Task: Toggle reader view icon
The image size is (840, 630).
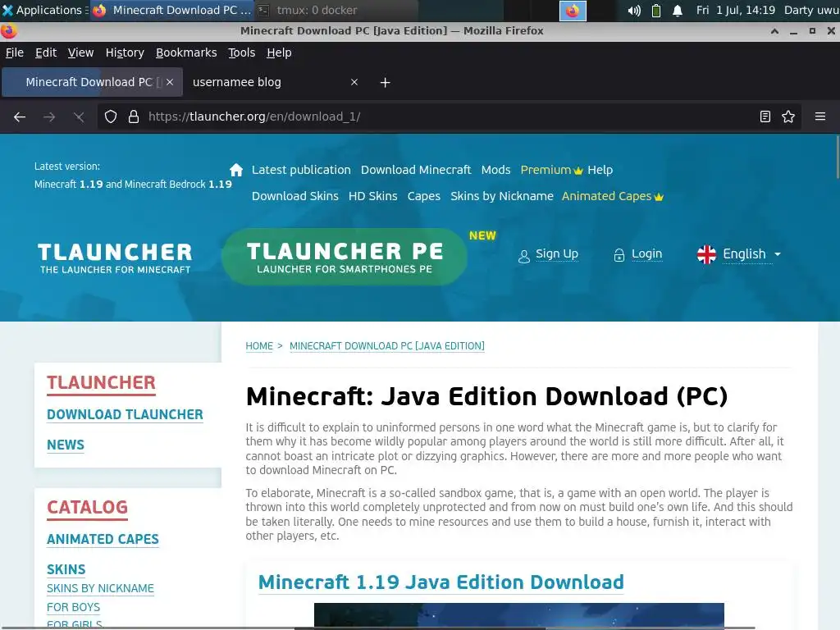Action: [765, 116]
